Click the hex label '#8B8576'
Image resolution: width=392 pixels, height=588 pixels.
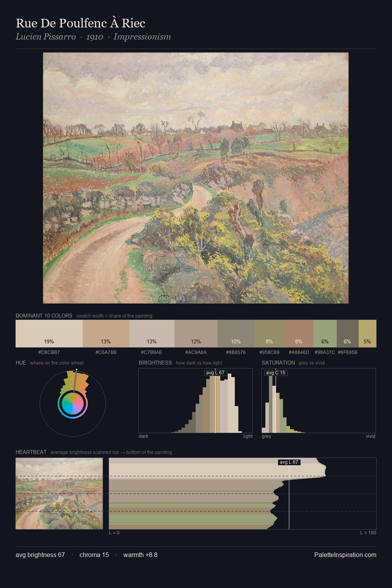pyautogui.click(x=236, y=352)
